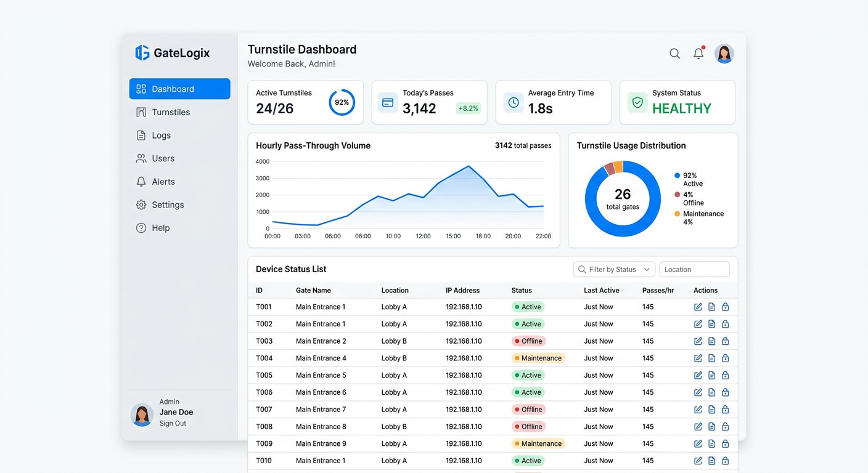This screenshot has width=868, height=473.
Task: Open the search magnifier icon in header
Action: click(675, 54)
